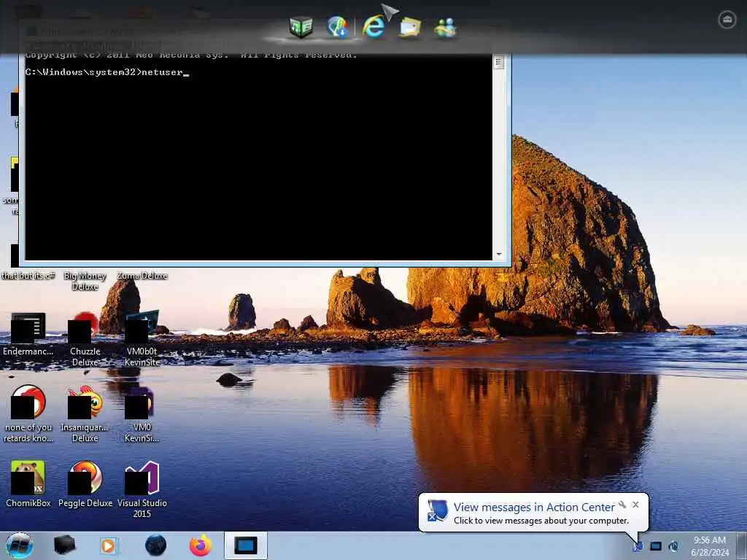Click the round dock button at top right
This screenshot has width=747, height=560.
[727, 20]
